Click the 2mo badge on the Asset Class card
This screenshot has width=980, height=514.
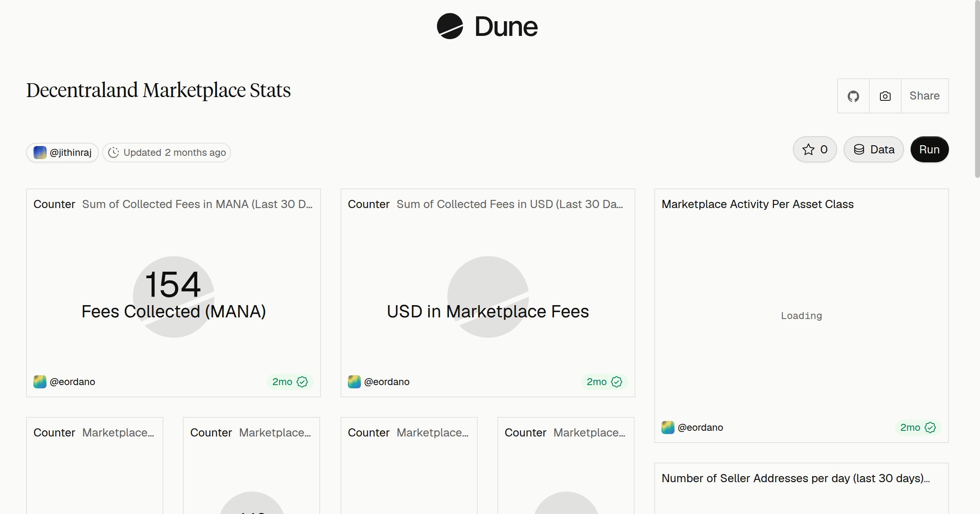[918, 428]
